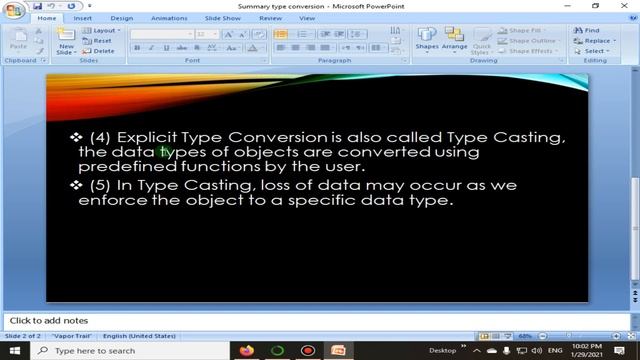Click the PowerPoint Help icon
The image size is (640, 360).
pos(633,18)
